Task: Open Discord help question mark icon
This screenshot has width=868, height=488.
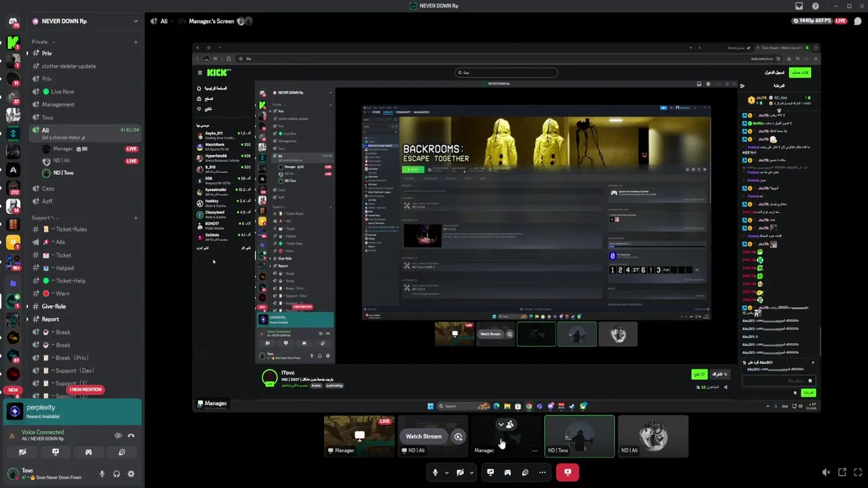Action: pyautogui.click(x=815, y=6)
